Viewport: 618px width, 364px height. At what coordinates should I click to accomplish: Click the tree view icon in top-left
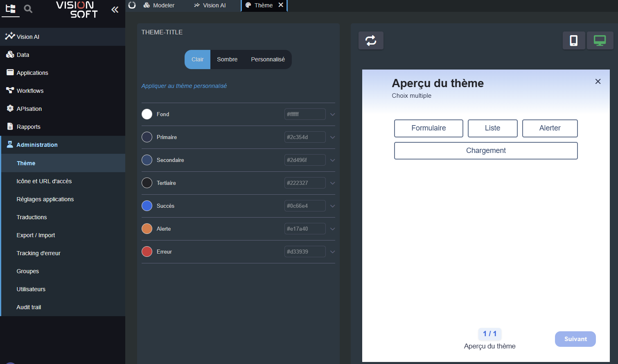(11, 9)
